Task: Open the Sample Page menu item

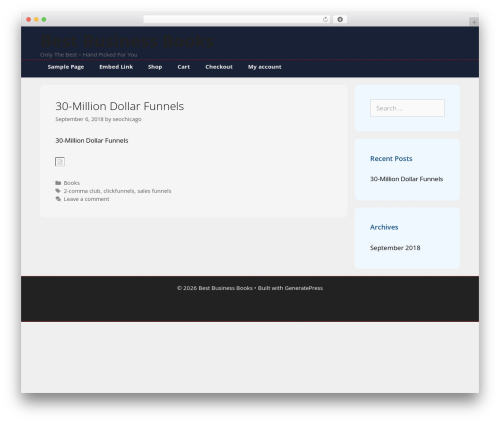Action: point(66,67)
